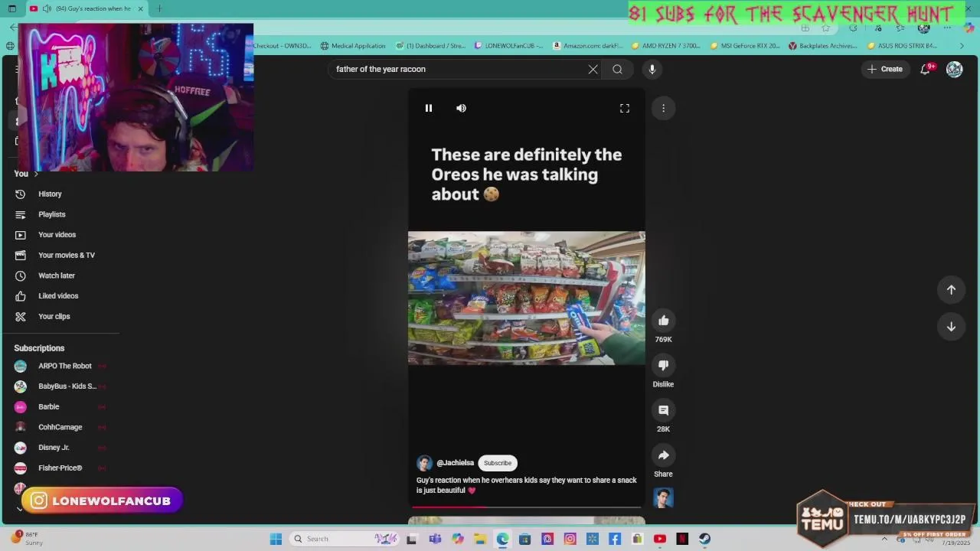Open Fisher-Price subscription
The height and width of the screenshot is (551, 980).
[61, 468]
